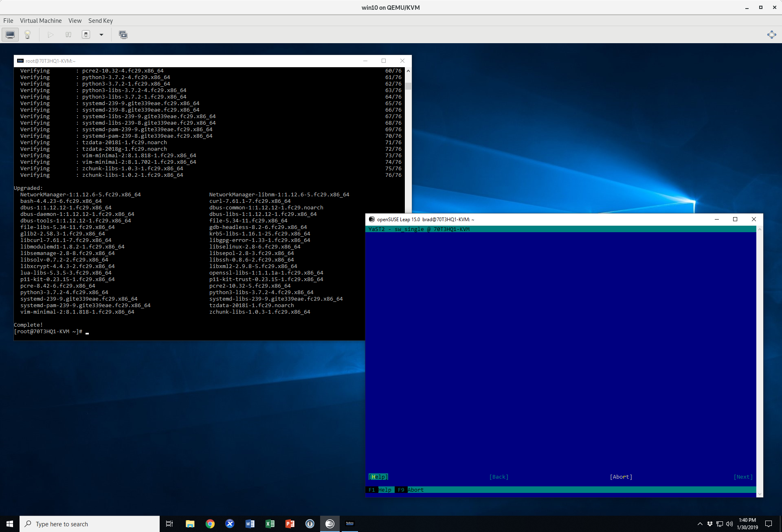The width and height of the screenshot is (782, 532).
Task: Click the openSUSE Leap window icon
Action: [x=371, y=219]
